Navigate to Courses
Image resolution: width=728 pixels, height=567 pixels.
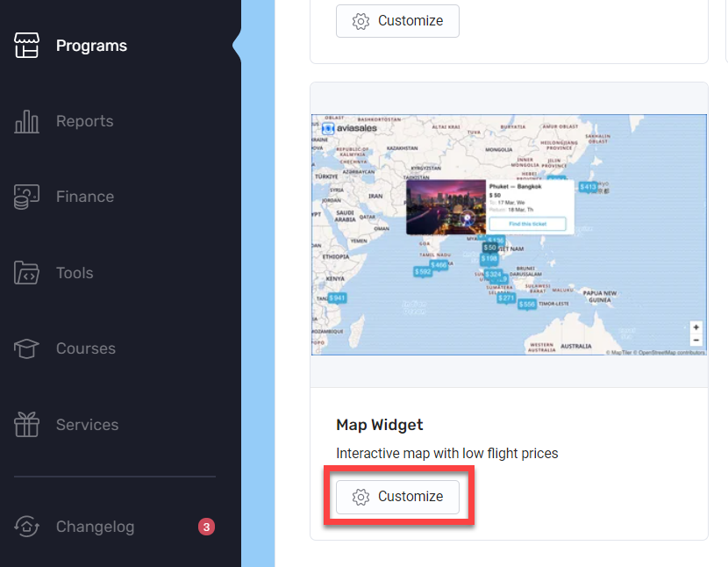pos(85,348)
